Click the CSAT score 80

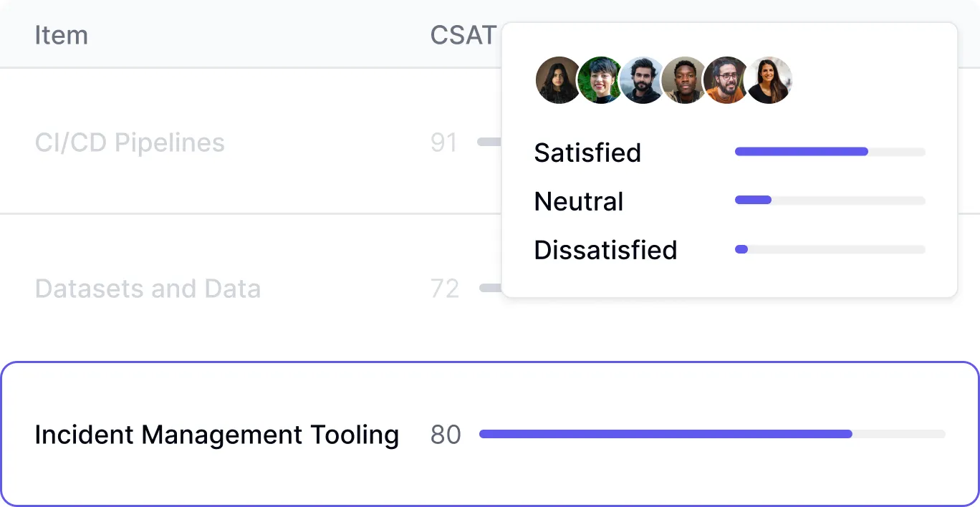coord(446,435)
